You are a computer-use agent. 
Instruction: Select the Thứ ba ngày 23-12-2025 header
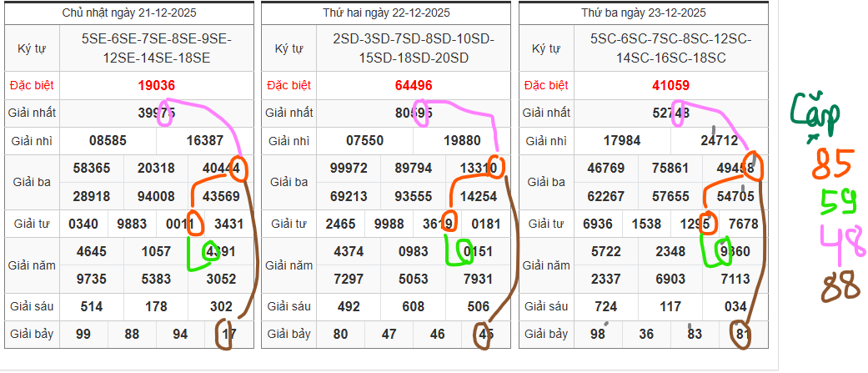pyautogui.click(x=644, y=13)
